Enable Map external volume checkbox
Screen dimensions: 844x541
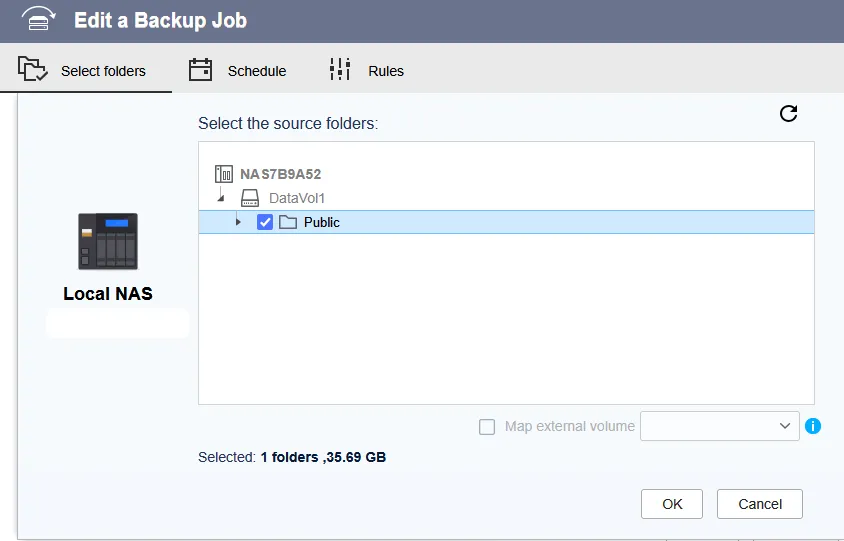coord(487,427)
